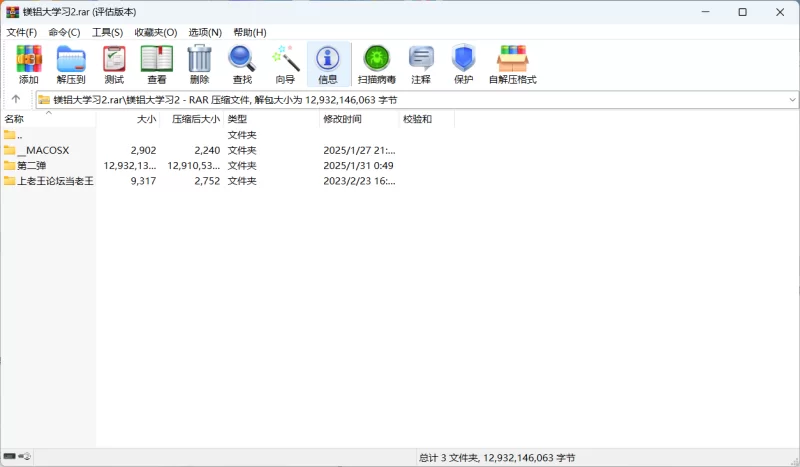Open the Options (选项) menu

pos(205,32)
